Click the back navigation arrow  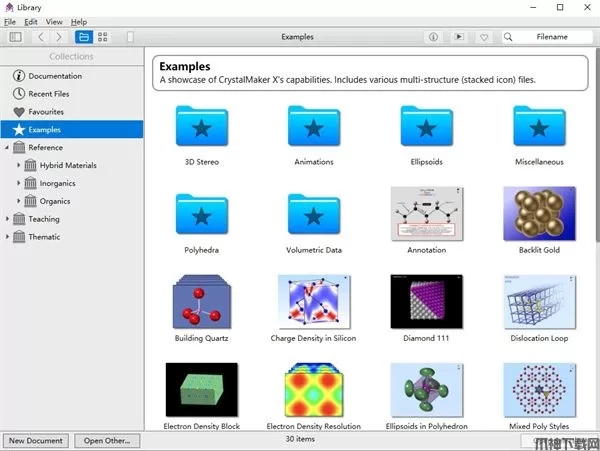pos(40,37)
